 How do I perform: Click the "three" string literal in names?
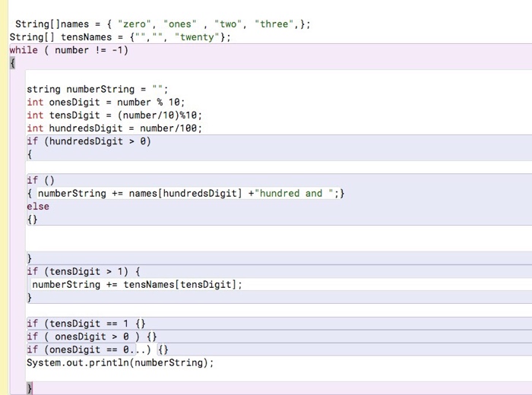click(x=274, y=24)
